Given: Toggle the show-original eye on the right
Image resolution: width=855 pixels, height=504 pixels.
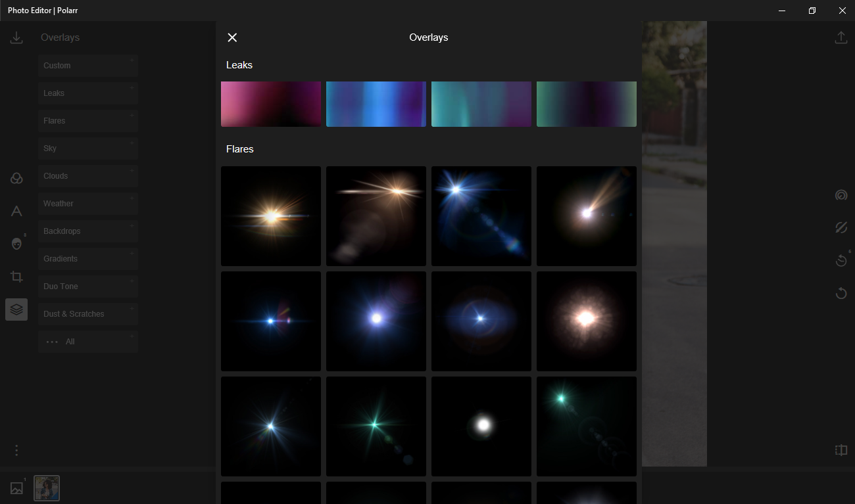Looking at the screenshot, I should click(841, 227).
